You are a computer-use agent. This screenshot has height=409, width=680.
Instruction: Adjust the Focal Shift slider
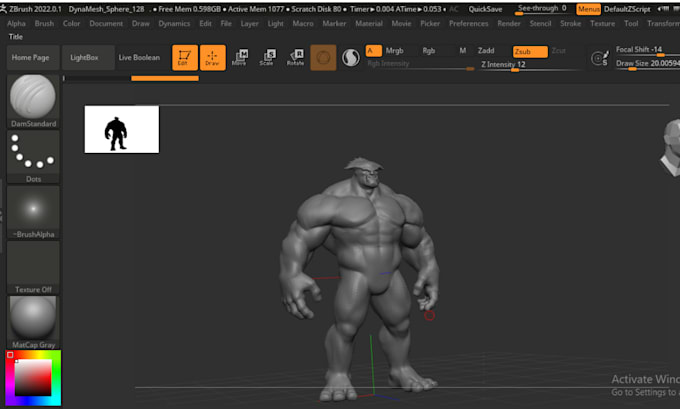(648, 50)
